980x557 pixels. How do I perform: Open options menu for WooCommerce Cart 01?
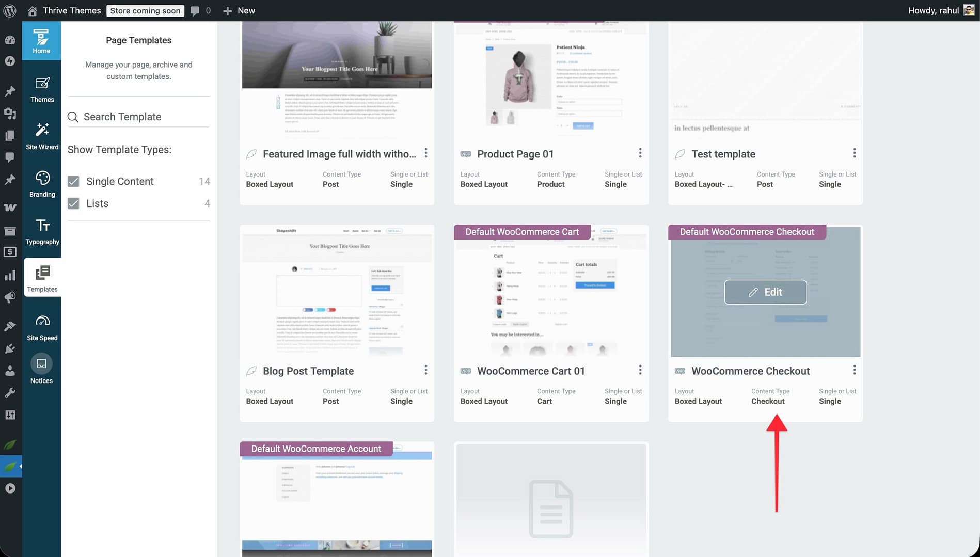tap(640, 370)
